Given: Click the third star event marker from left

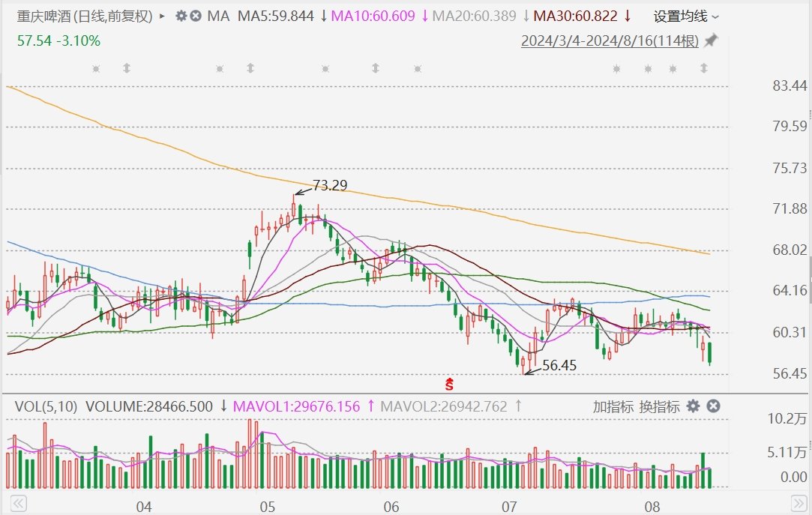Looking at the screenshot, I should (325, 68).
